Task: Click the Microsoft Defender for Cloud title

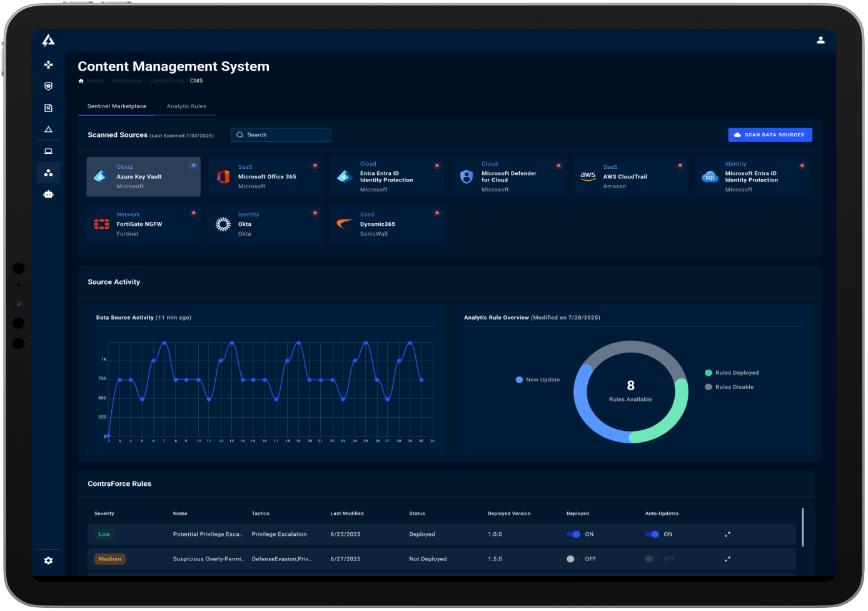Action: click(x=509, y=177)
